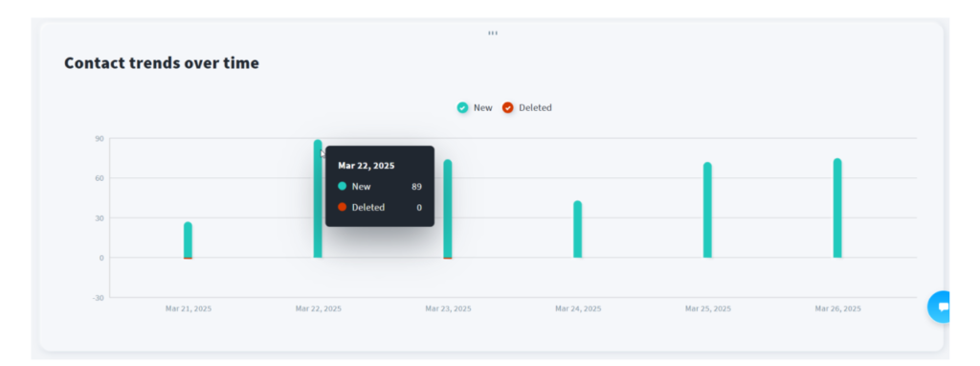Click the teal bar for Mar 23, 2025
The height and width of the screenshot is (366, 980).
tap(448, 208)
